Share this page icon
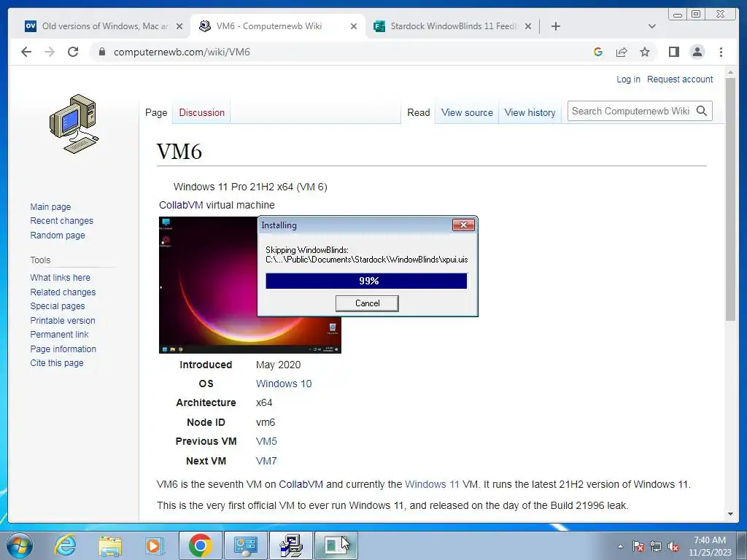 [622, 52]
